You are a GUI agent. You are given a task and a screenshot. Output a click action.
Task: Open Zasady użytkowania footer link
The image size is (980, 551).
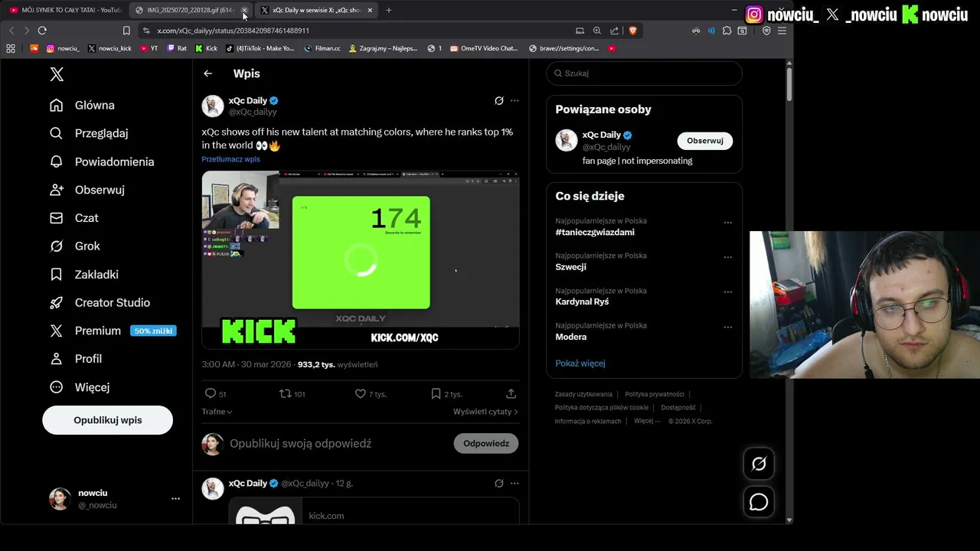coord(583,394)
